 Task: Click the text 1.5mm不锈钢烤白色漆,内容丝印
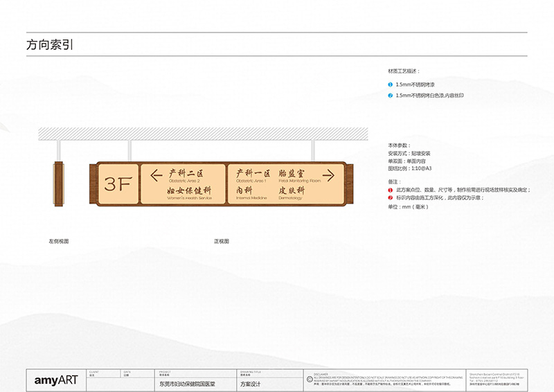pyautogui.click(x=429, y=96)
